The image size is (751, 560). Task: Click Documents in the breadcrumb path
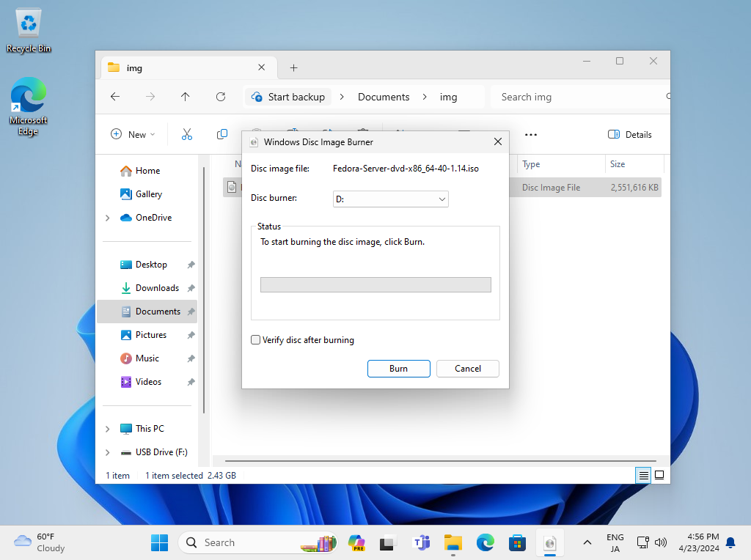pyautogui.click(x=384, y=96)
